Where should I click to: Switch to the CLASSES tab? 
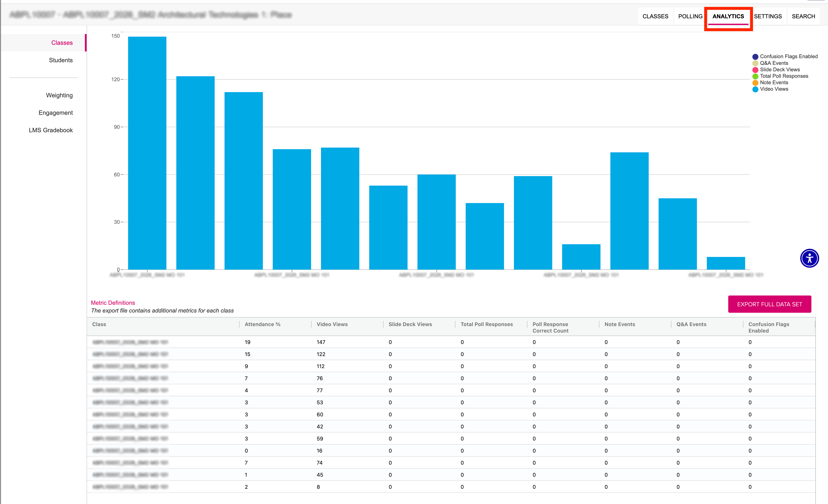click(655, 16)
